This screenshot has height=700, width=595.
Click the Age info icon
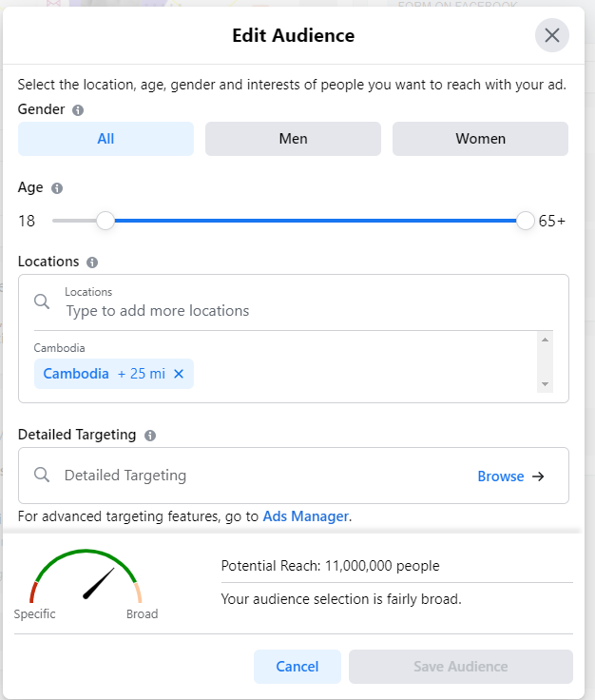pos(57,188)
